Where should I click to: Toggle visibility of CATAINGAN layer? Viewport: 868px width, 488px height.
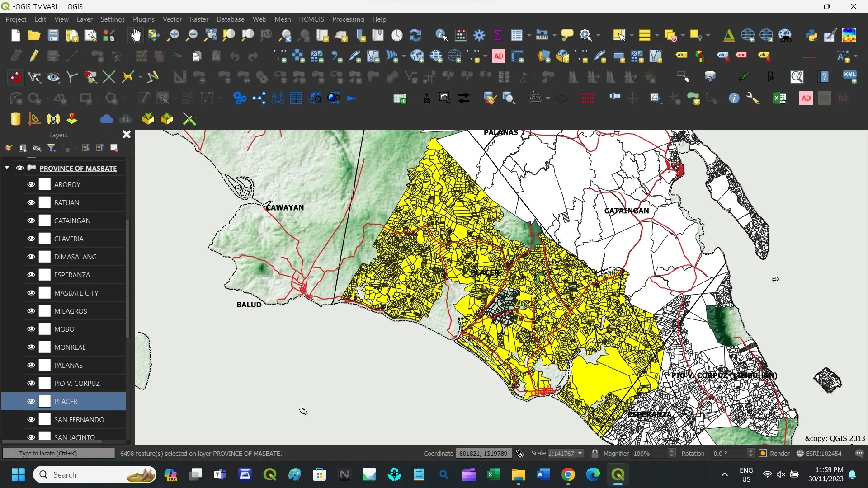(31, 221)
